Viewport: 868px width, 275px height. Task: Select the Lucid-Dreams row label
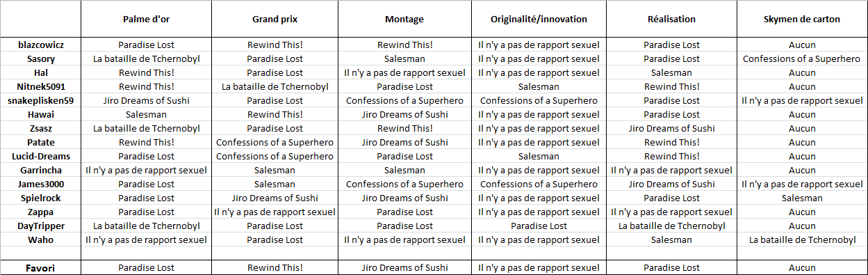coord(40,156)
